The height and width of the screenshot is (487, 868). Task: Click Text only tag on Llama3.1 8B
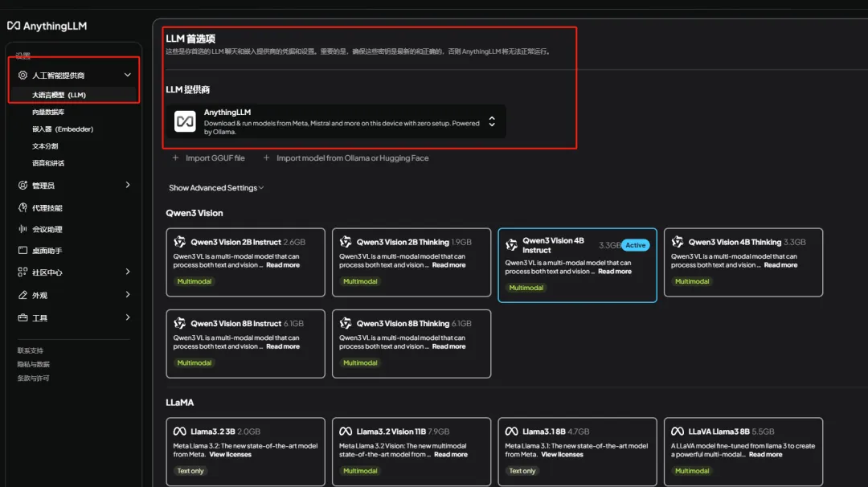pyautogui.click(x=522, y=471)
